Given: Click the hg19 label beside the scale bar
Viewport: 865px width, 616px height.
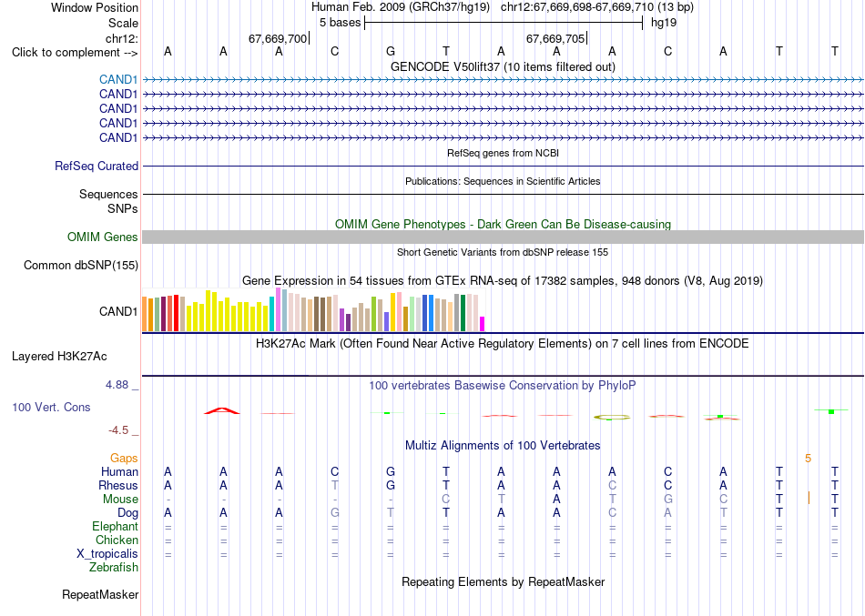Looking at the screenshot, I should click(664, 23).
